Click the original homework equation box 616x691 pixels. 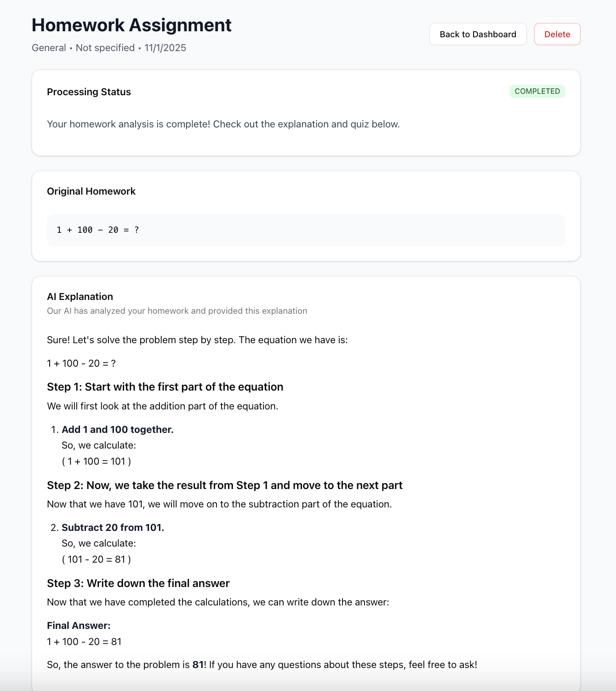click(x=306, y=230)
